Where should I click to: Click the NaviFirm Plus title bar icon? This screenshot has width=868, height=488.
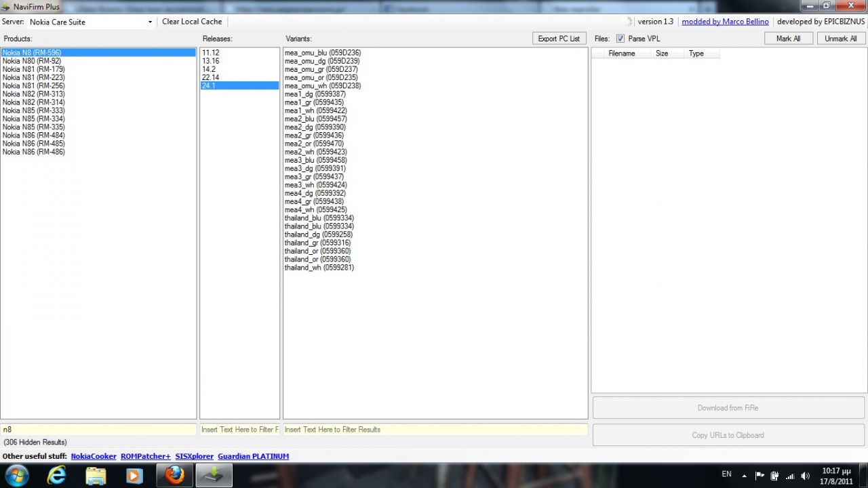[x=6, y=6]
